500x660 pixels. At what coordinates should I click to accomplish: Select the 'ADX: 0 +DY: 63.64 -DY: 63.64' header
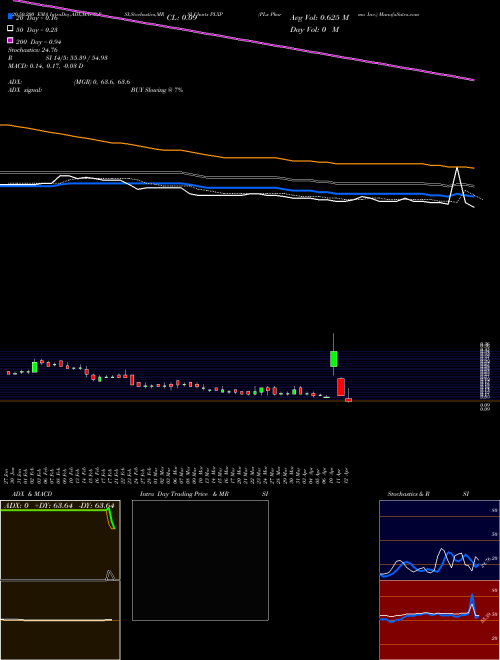tap(58, 506)
